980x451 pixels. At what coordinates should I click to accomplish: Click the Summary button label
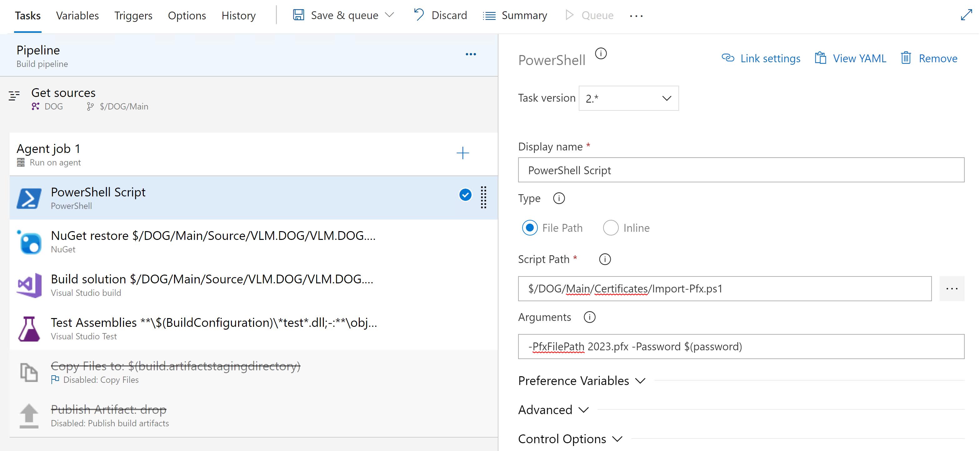click(x=524, y=15)
